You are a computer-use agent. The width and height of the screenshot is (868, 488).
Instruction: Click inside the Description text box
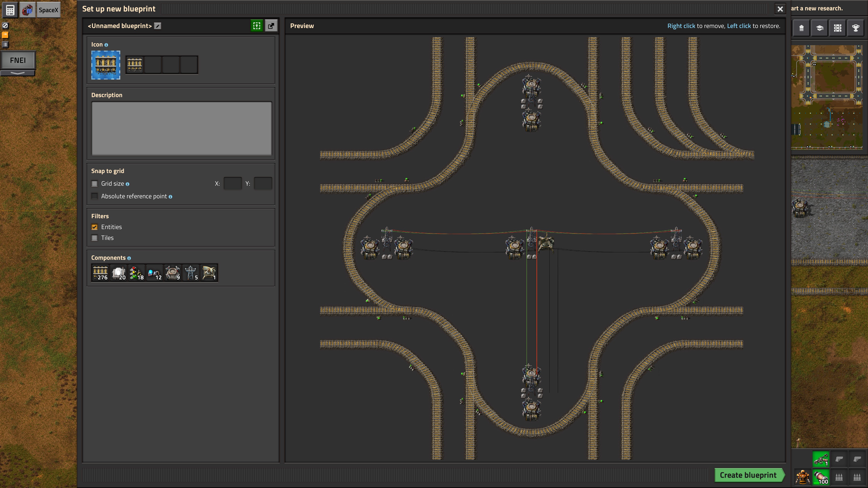pos(182,128)
